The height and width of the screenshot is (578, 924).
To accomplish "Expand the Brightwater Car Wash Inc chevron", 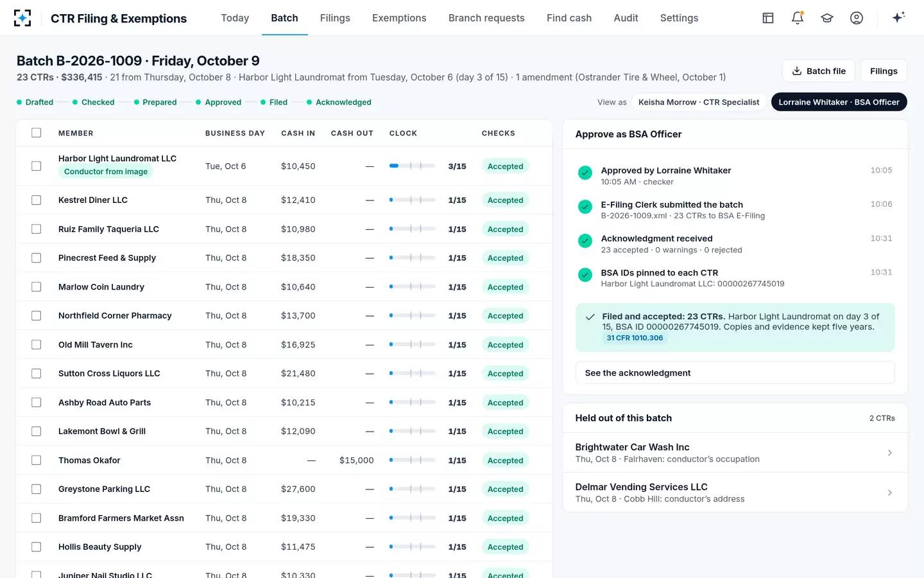I will (890, 453).
